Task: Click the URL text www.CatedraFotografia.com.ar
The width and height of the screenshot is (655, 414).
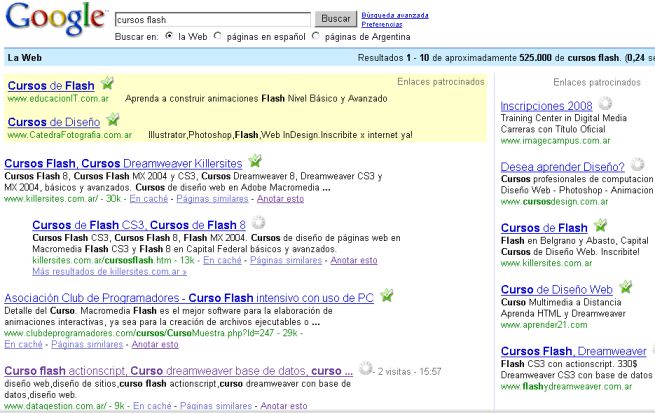Action: coord(70,135)
